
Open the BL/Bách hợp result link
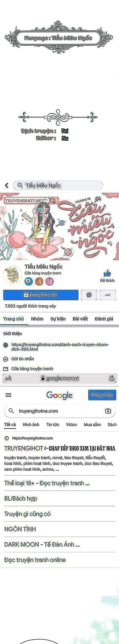21,498
